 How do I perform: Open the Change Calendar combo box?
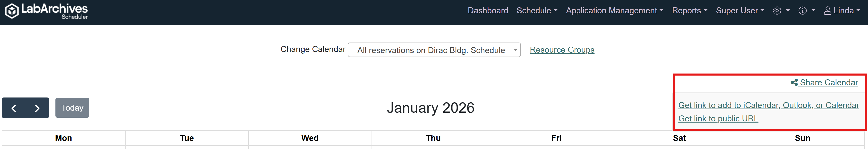click(434, 50)
